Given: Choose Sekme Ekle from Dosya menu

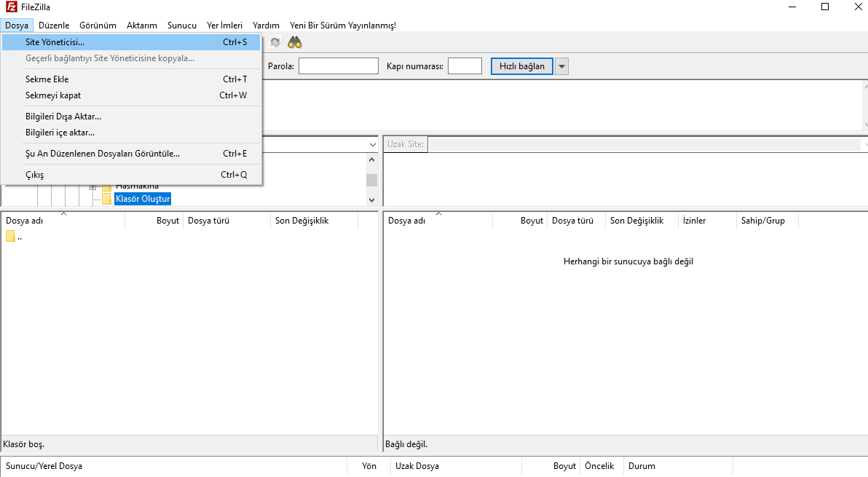Looking at the screenshot, I should (131, 79).
